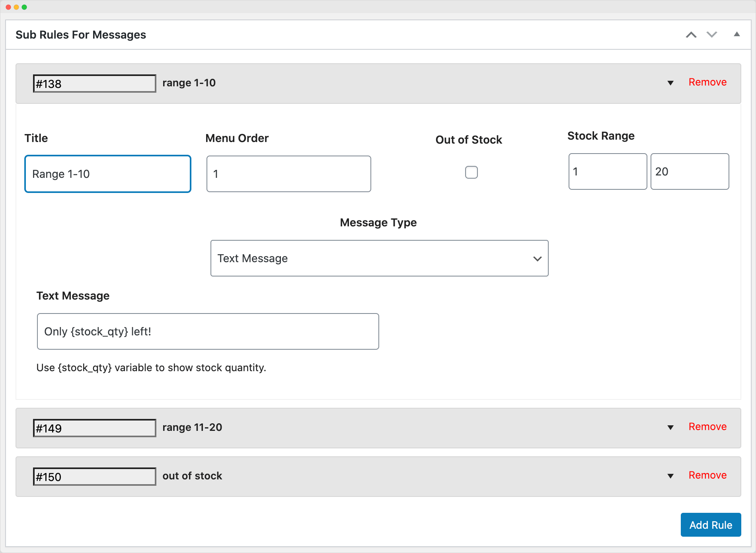Expand the range 11-20 rule details
Image resolution: width=756 pixels, height=553 pixels.
point(670,428)
